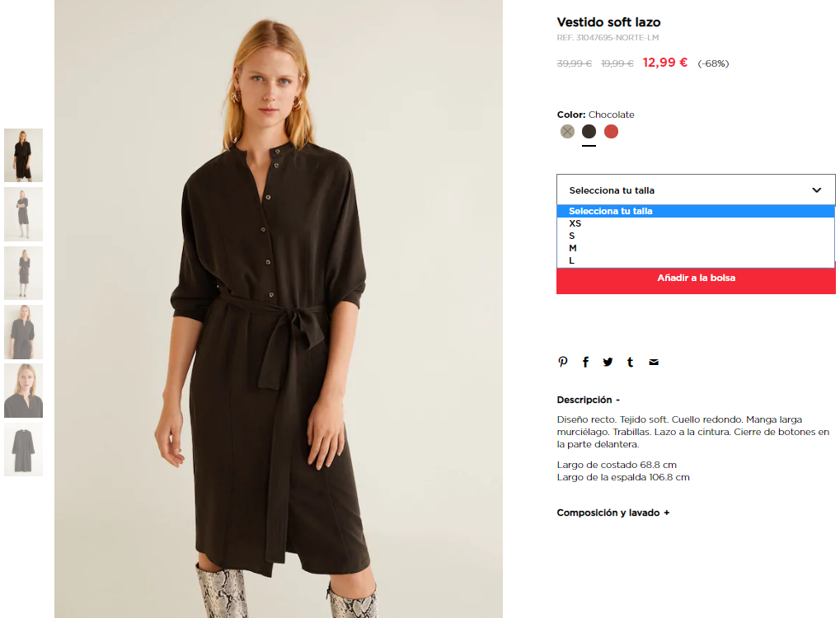Select size M in the dropdown
The image size is (840, 618).
(x=696, y=248)
